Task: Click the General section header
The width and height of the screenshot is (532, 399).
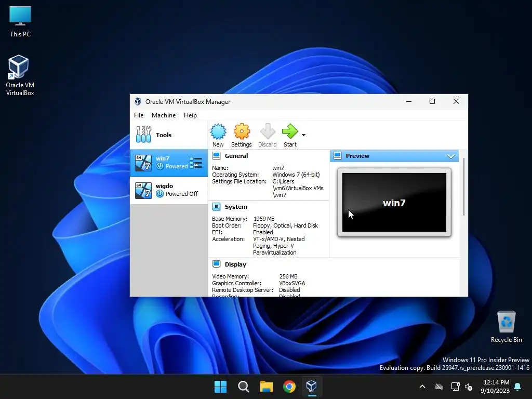Action: tap(236, 156)
